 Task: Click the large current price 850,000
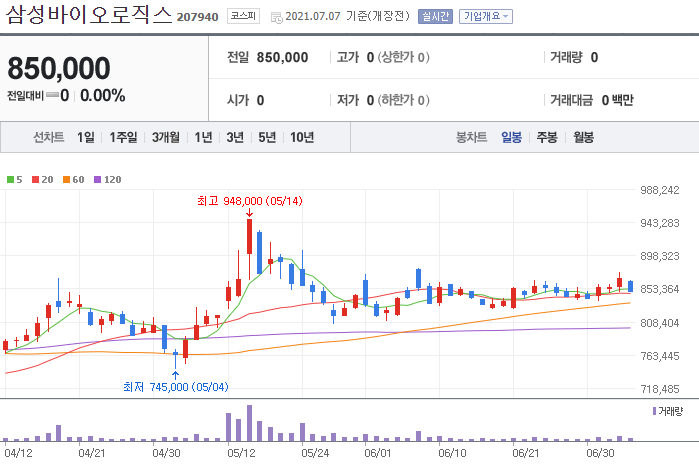click(x=58, y=68)
